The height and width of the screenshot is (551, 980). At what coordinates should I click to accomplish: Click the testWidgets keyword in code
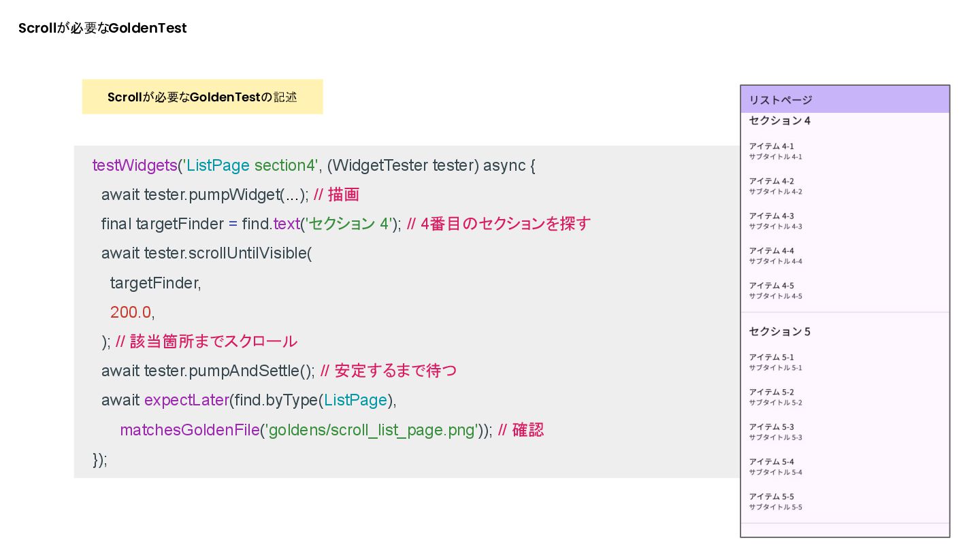134,165
